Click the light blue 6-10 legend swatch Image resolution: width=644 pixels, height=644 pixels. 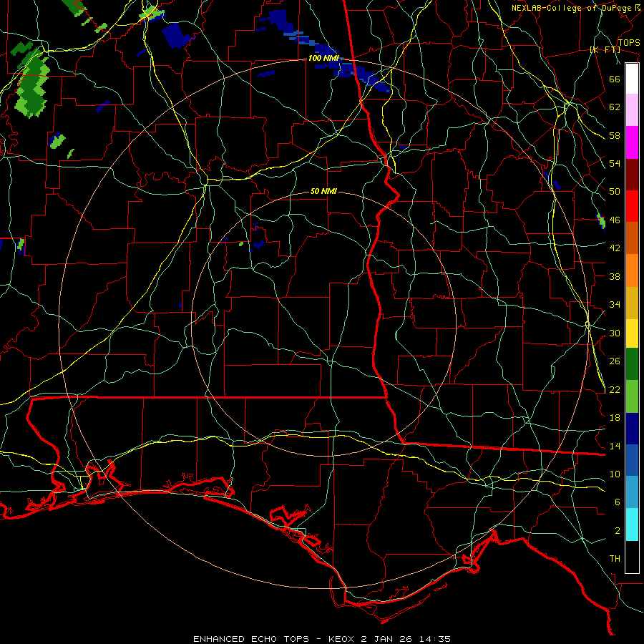[632, 492]
